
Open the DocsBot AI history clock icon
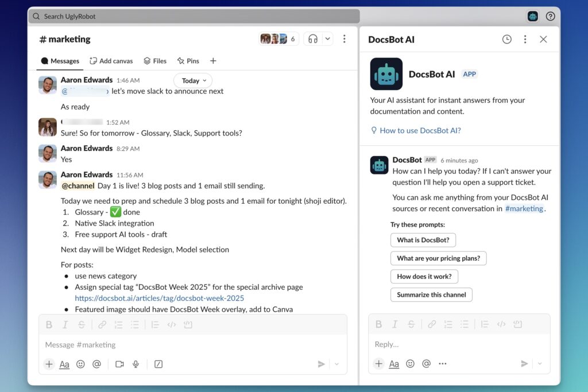tap(506, 39)
